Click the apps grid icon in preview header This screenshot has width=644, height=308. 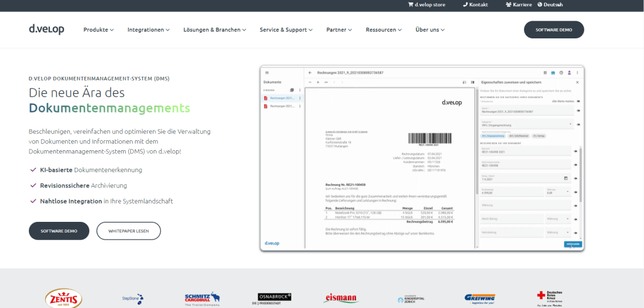click(545, 73)
